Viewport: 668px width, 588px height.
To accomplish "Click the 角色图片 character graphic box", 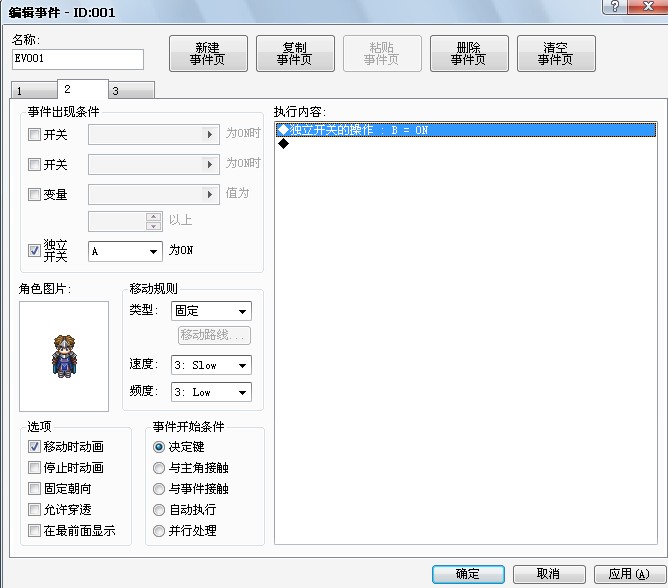I will [64, 356].
